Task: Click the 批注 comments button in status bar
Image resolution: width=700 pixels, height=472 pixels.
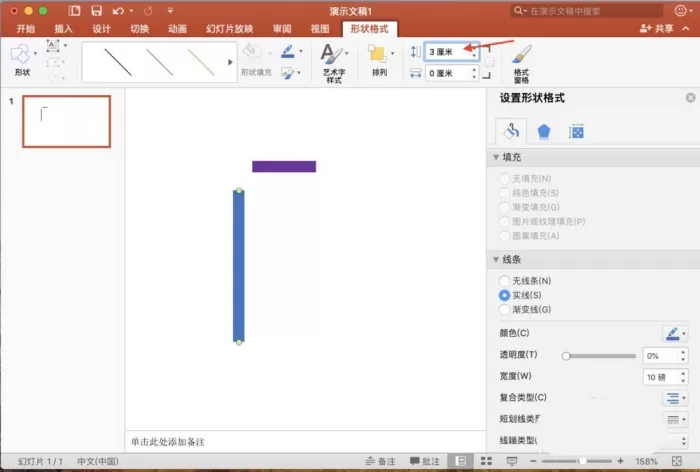Action: (x=425, y=461)
